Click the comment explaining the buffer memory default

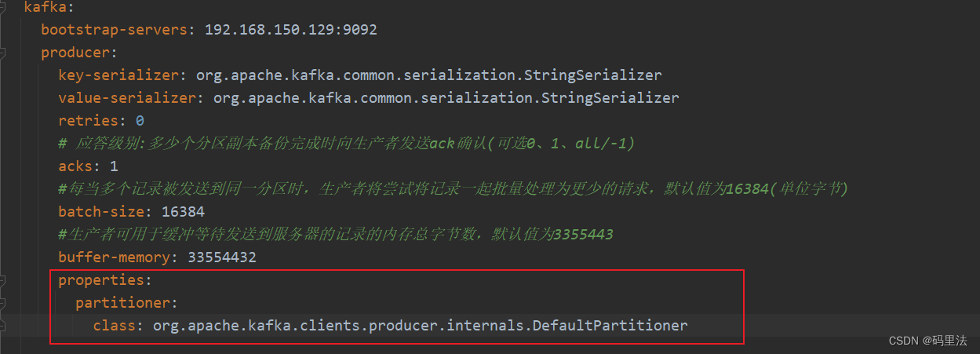[335, 235]
